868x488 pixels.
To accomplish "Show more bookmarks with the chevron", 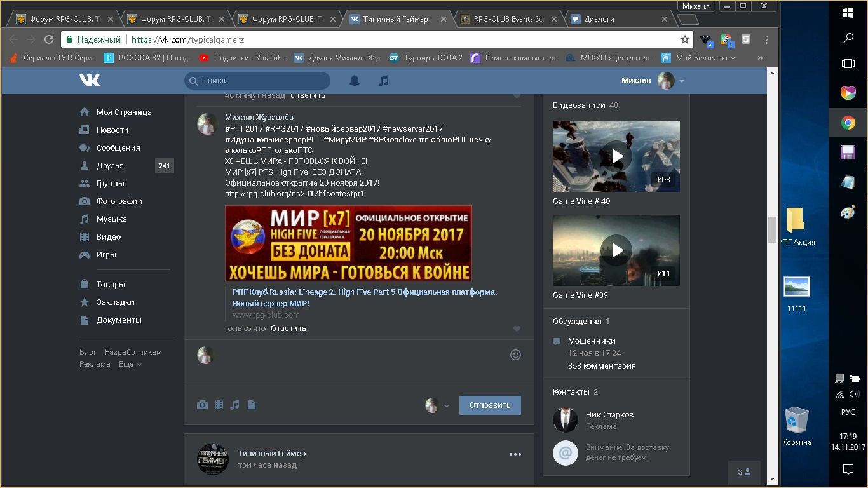I will coord(760,58).
